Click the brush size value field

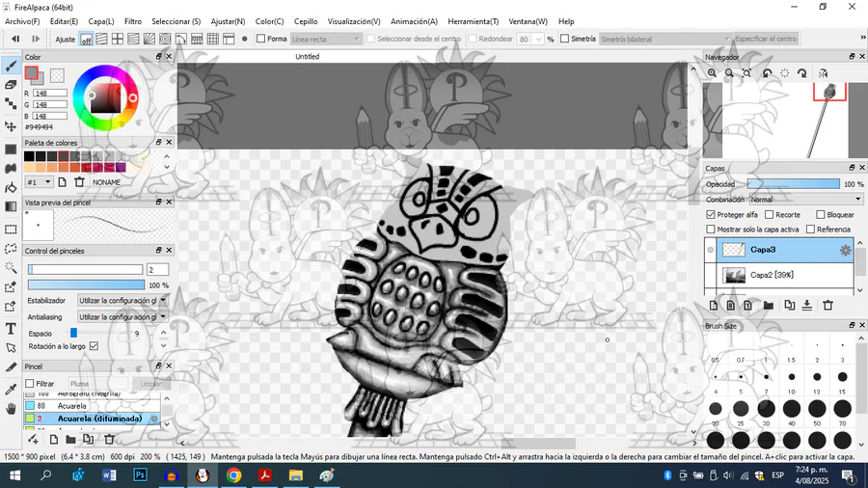157,269
